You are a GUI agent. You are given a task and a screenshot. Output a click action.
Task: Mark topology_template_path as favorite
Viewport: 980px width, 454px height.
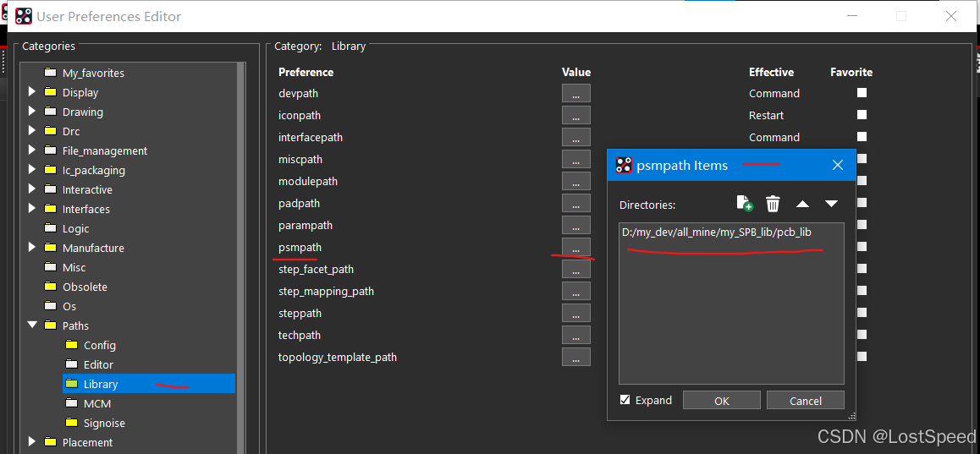[862, 356]
